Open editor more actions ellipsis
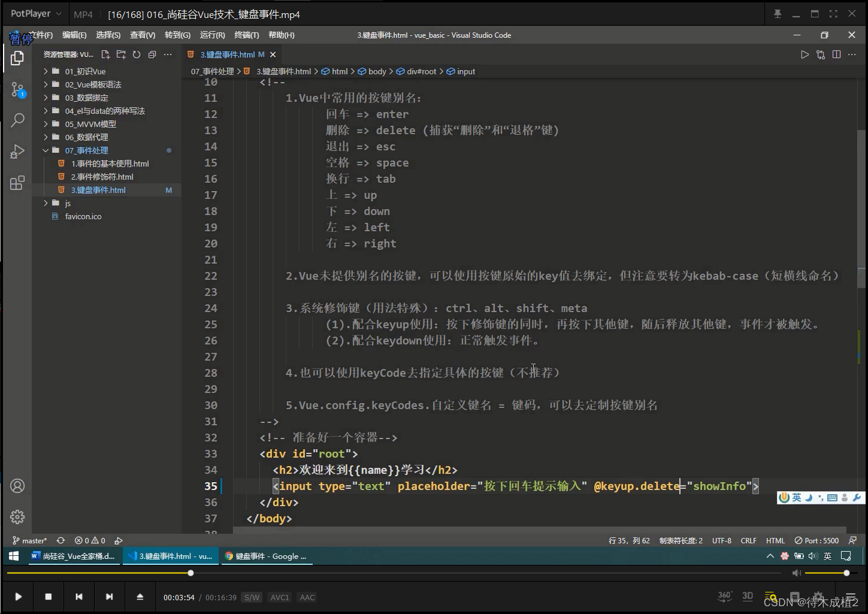 852,55
